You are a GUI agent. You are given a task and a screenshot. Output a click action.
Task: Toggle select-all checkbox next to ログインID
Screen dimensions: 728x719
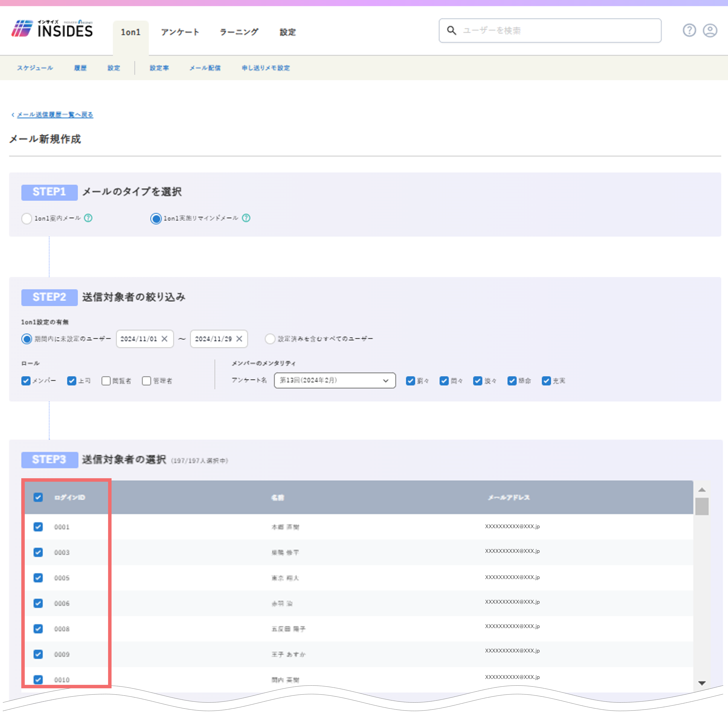click(38, 497)
